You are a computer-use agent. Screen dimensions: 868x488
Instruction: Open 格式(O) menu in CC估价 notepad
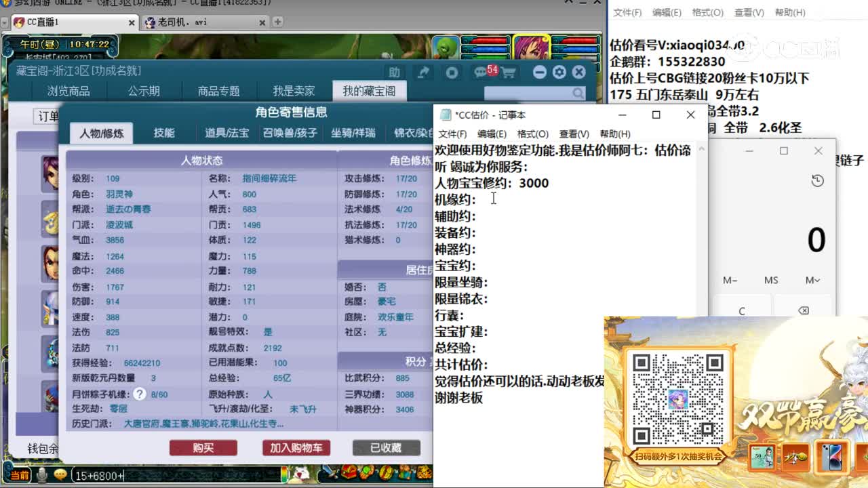(532, 134)
